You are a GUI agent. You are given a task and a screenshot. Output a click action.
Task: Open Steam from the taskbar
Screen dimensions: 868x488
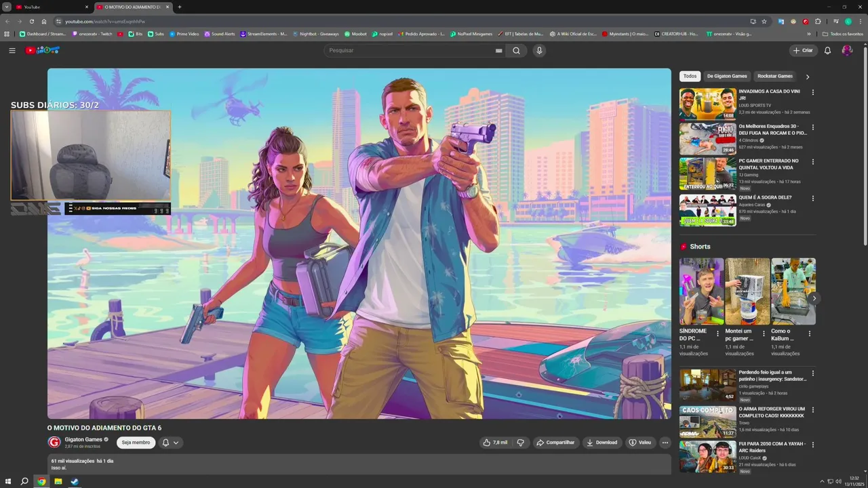75,481
